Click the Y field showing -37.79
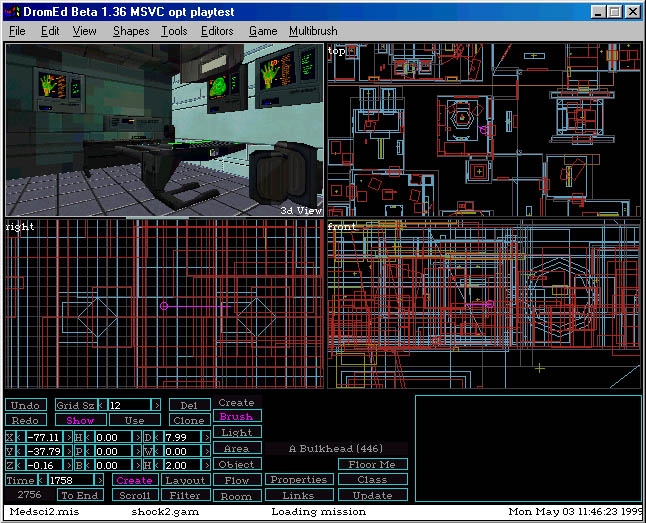This screenshot has height=523, width=646. tap(44, 451)
